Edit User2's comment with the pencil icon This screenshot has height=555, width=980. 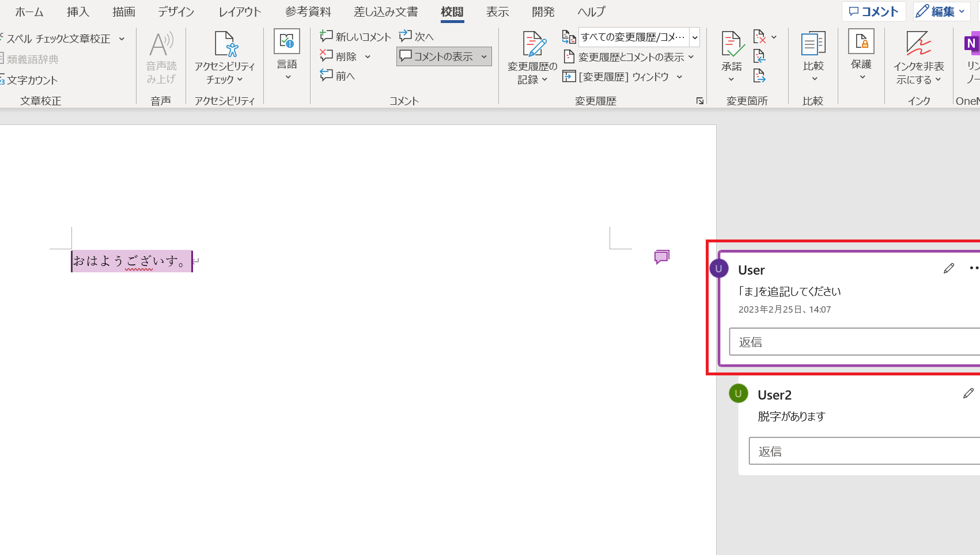tap(968, 394)
